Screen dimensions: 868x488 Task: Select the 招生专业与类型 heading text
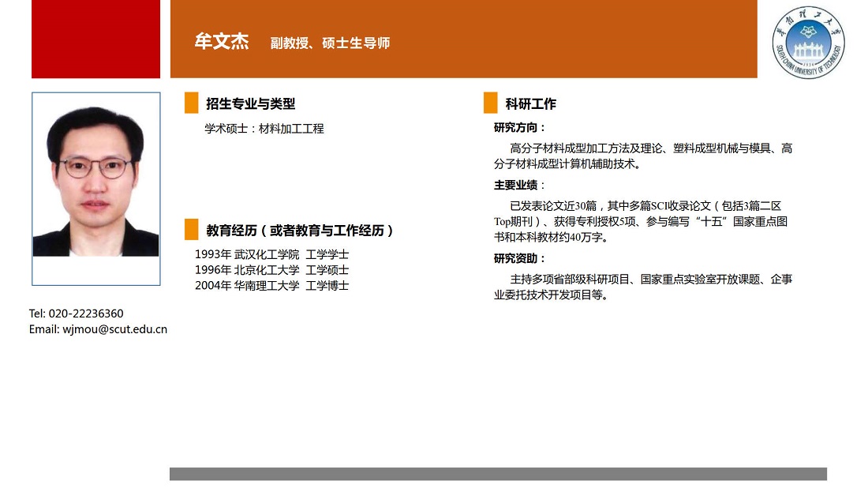(250, 103)
